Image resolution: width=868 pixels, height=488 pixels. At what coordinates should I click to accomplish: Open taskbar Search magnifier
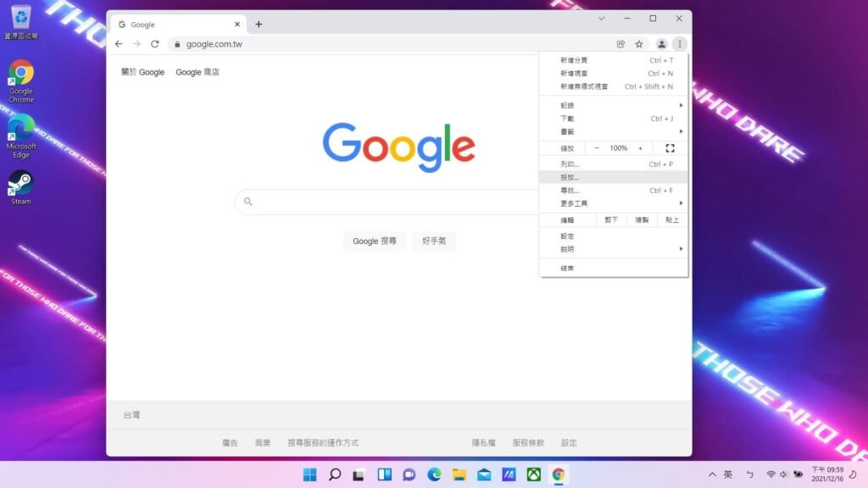(335, 474)
